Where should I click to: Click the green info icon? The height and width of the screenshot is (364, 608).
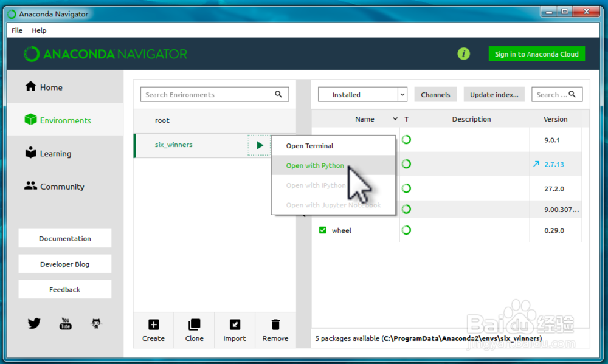(463, 53)
